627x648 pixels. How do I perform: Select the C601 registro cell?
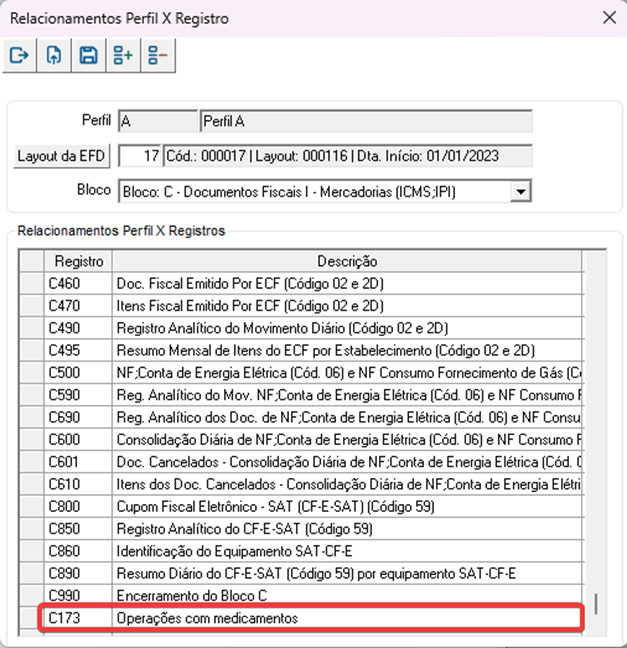point(78,462)
